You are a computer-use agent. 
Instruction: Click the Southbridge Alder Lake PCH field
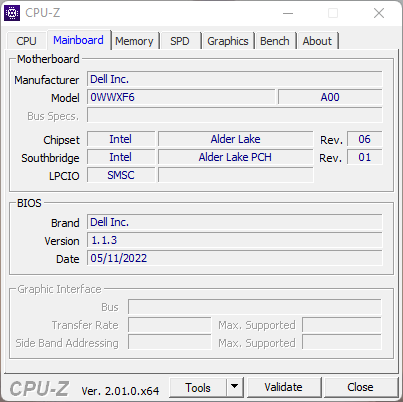(x=236, y=157)
